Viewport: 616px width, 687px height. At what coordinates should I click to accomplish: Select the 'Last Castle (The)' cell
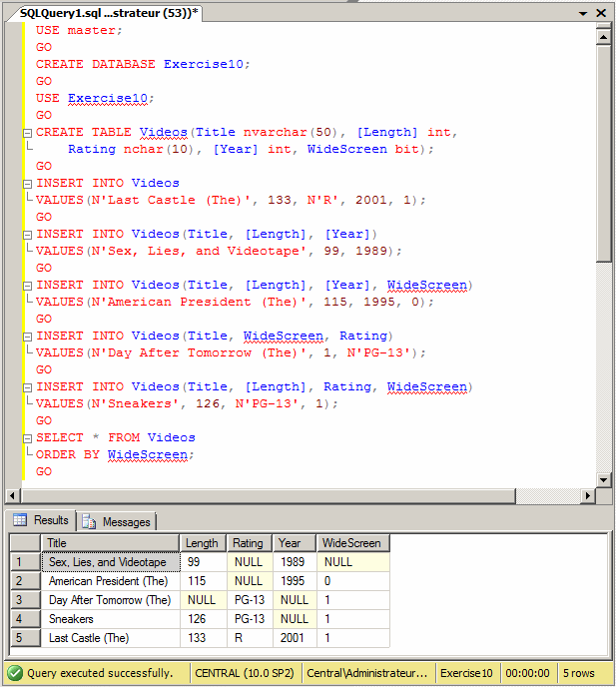(111, 637)
